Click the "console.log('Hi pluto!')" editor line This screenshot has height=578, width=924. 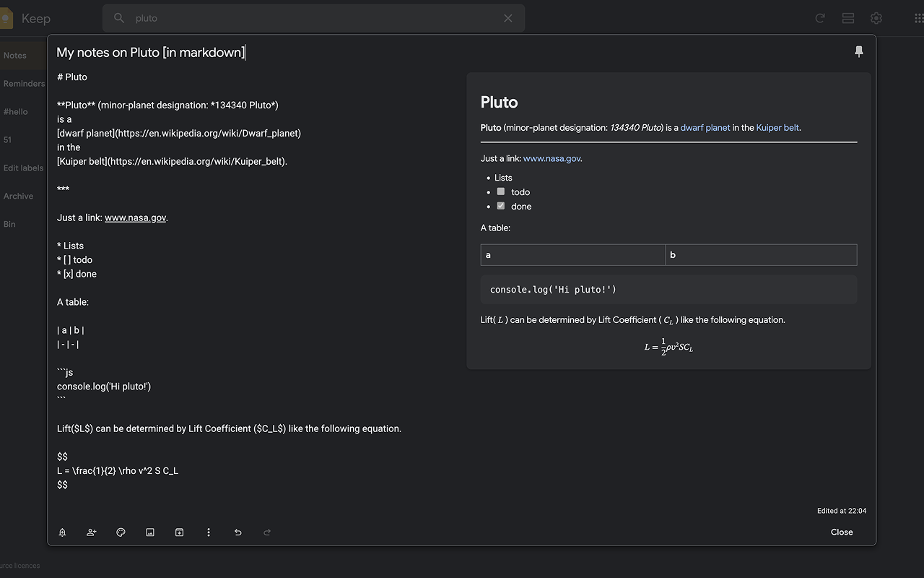[104, 387]
